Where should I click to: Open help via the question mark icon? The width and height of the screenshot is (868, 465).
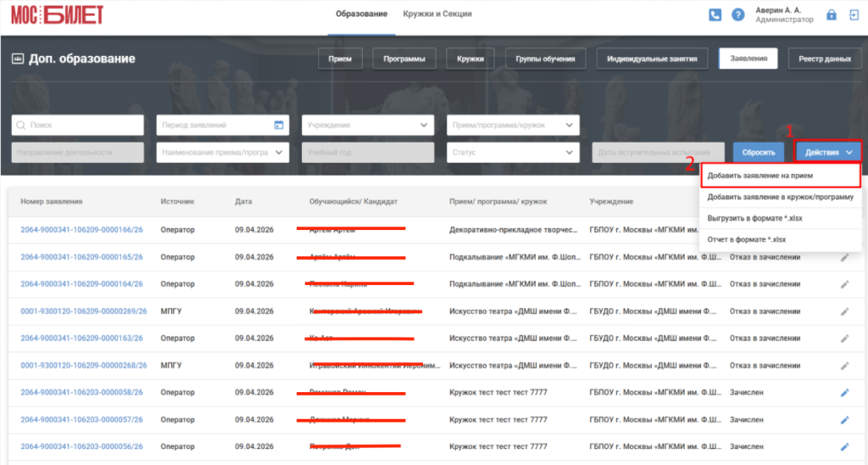[738, 15]
